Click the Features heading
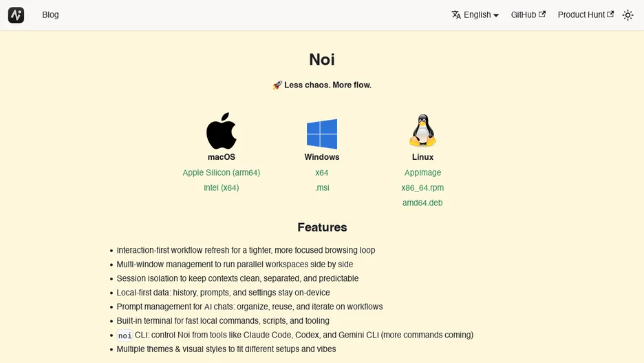This screenshot has width=644, height=363. tap(322, 227)
